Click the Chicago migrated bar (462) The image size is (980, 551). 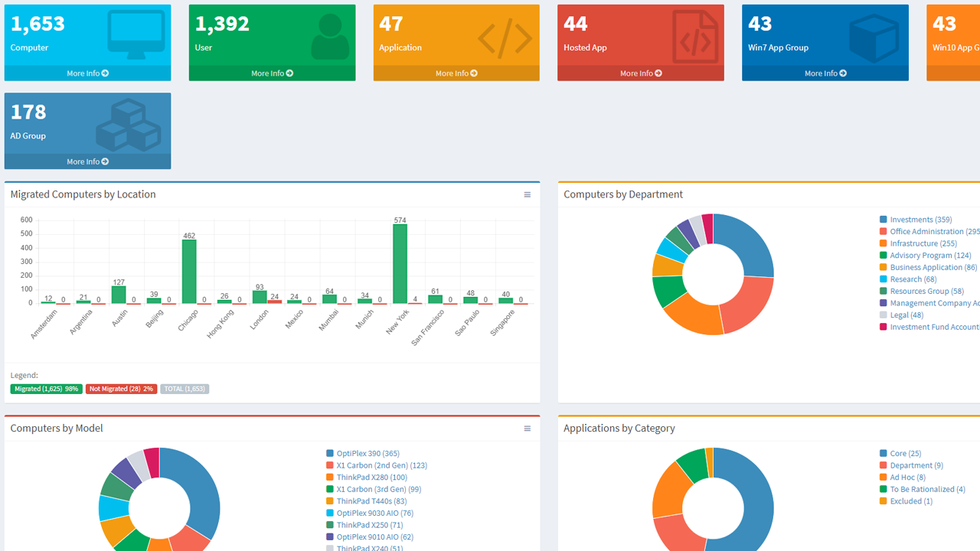tap(189, 272)
